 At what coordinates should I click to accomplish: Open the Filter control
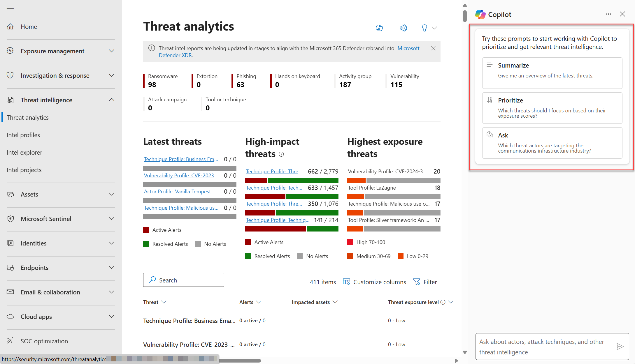pos(425,282)
